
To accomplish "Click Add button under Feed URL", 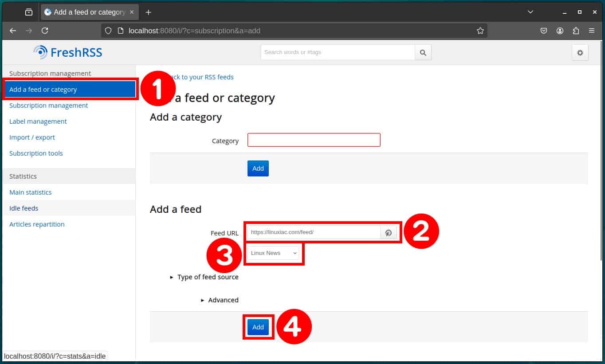I will [258, 327].
